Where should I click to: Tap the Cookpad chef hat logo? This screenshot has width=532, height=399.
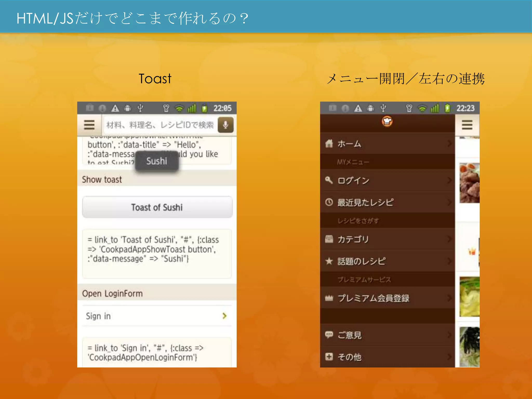[387, 122]
